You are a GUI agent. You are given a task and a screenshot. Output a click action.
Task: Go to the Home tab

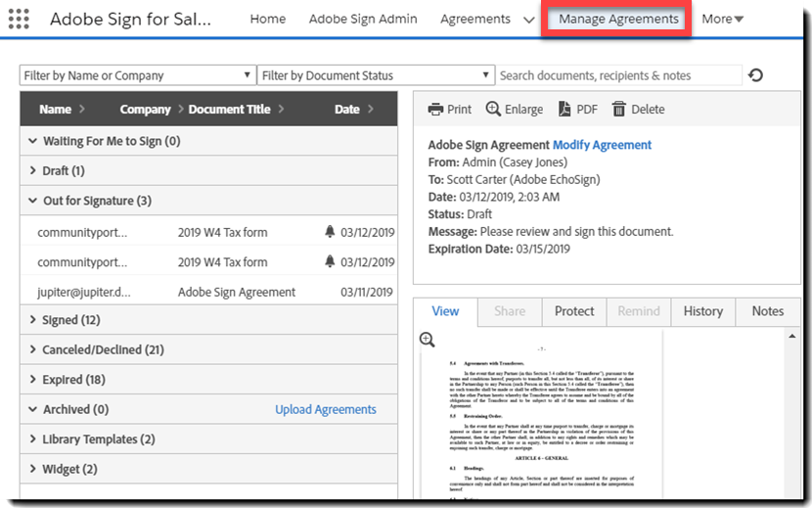pyautogui.click(x=268, y=20)
